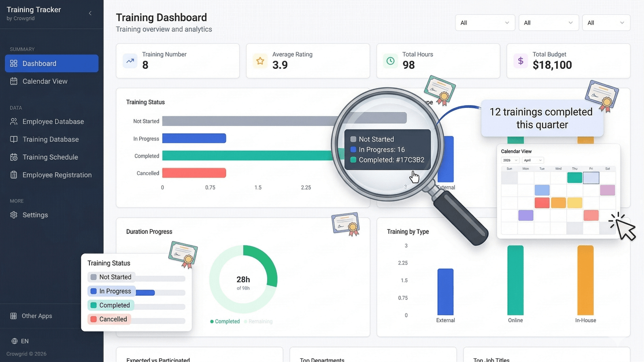Click the red Cancelled chart bar

pos(194,173)
